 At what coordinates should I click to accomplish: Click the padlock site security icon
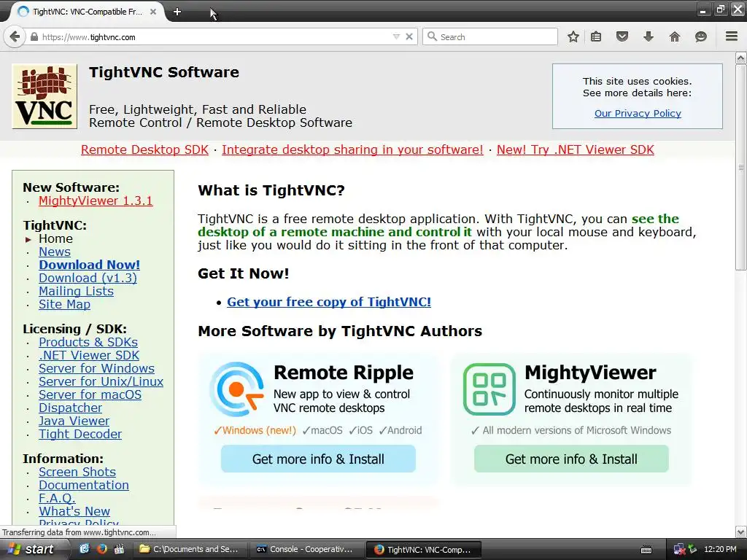(34, 36)
